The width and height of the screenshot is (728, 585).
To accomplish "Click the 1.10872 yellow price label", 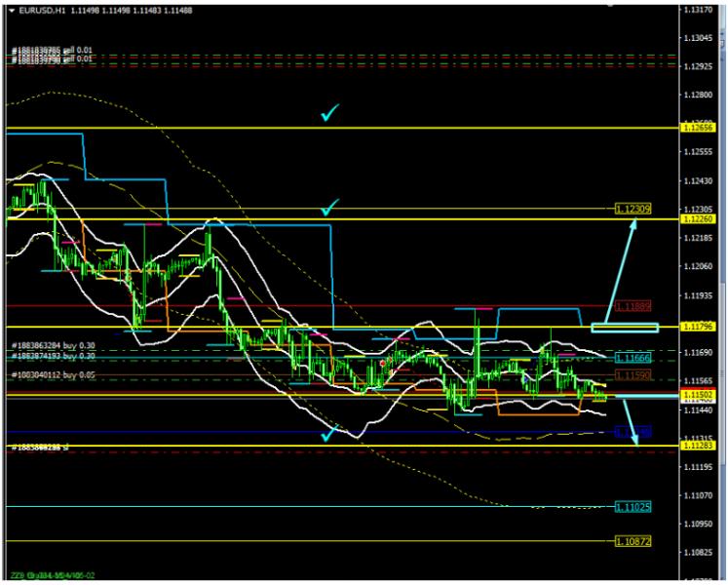I will [x=632, y=540].
